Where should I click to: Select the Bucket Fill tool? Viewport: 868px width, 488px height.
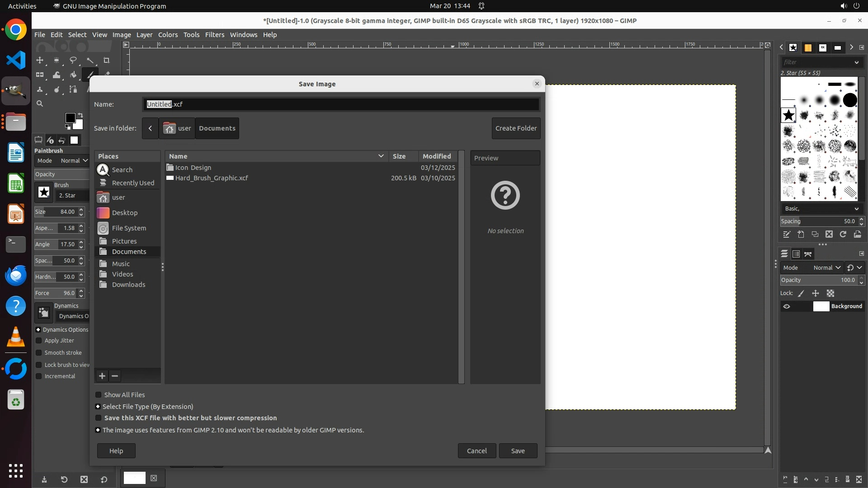click(73, 75)
